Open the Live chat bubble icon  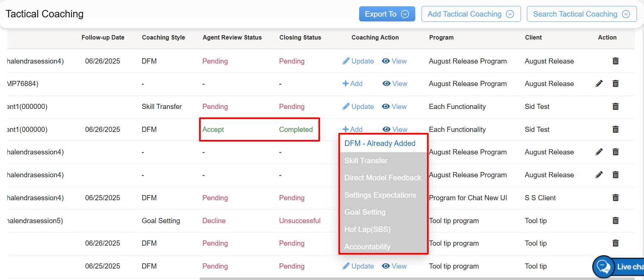(x=603, y=266)
